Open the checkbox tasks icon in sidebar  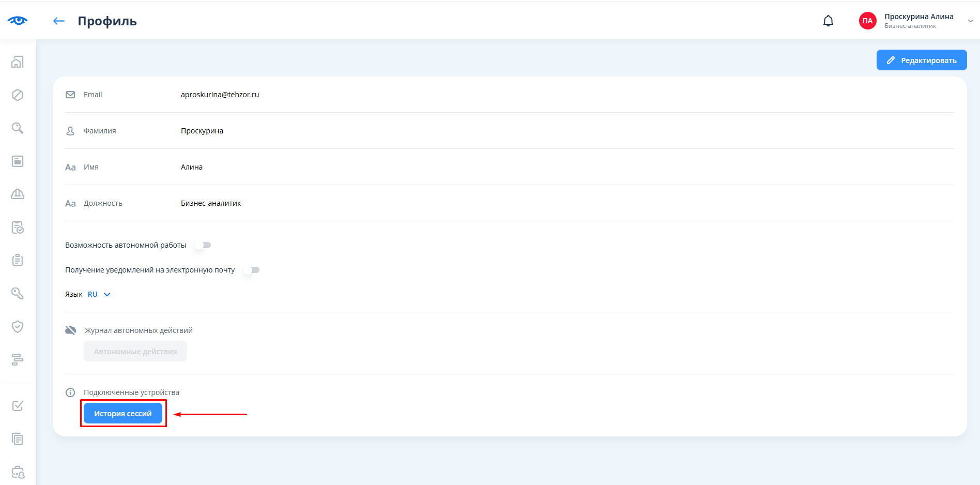(18, 406)
